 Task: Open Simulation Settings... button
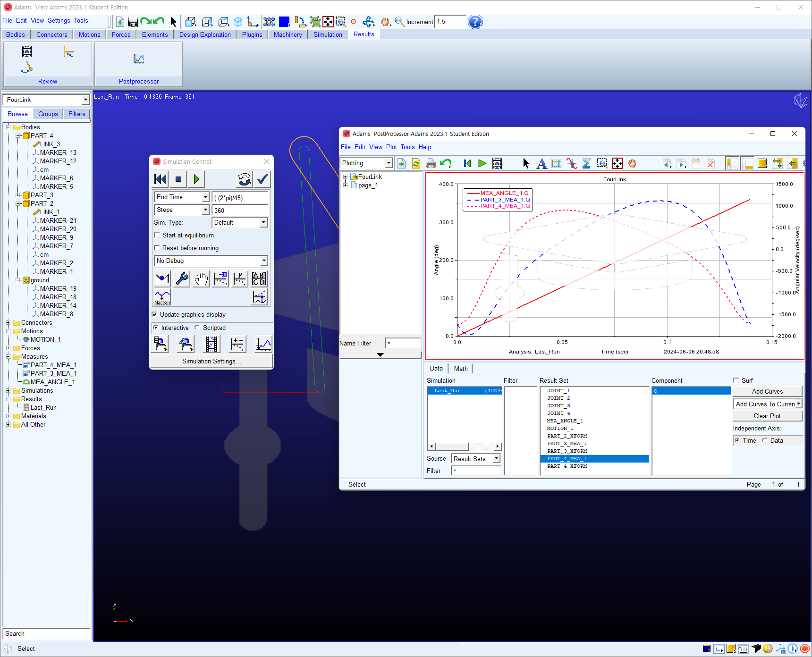211,361
